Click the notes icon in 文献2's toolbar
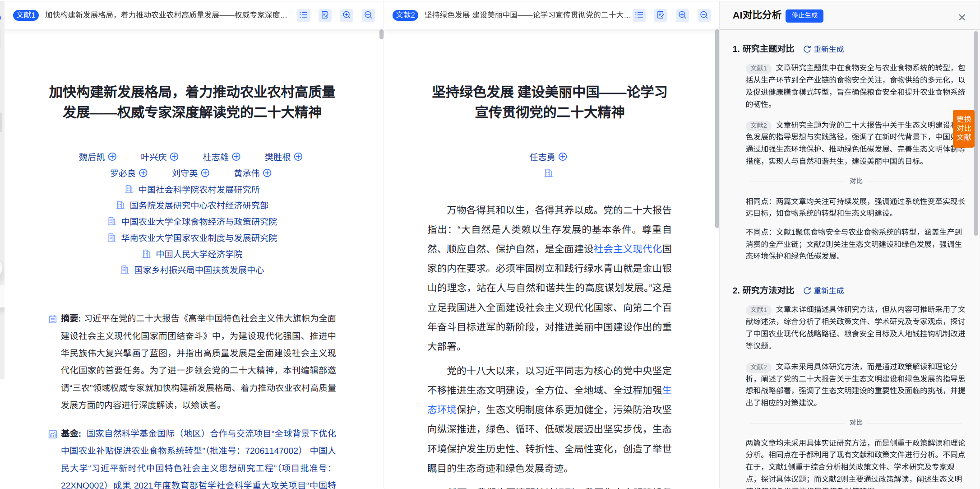Image resolution: width=980 pixels, height=489 pixels. point(661,15)
